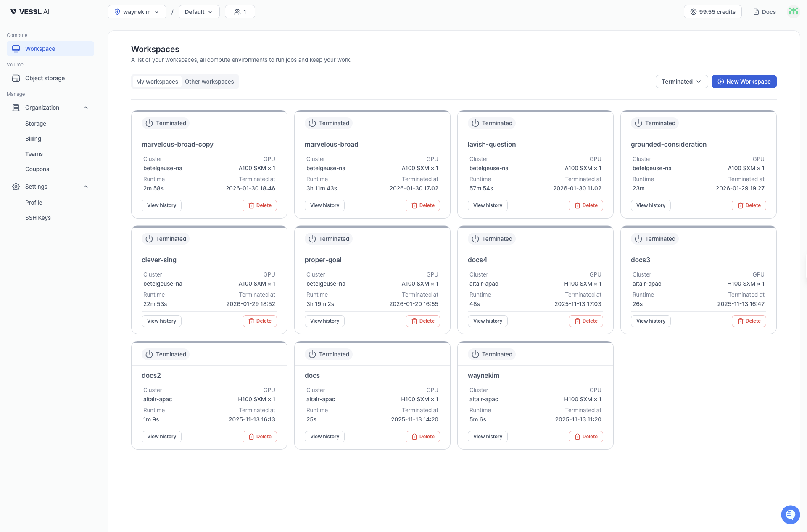Screen dimensions: 807x532
Task: Select the My workspaces tab
Action: click(x=157, y=81)
